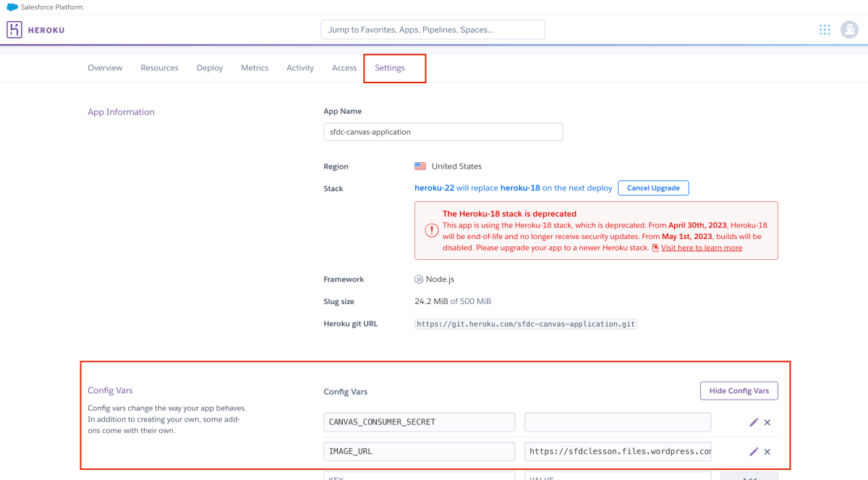Focus the Jump to Favorites search box
The height and width of the screenshot is (480, 868).
(x=433, y=30)
